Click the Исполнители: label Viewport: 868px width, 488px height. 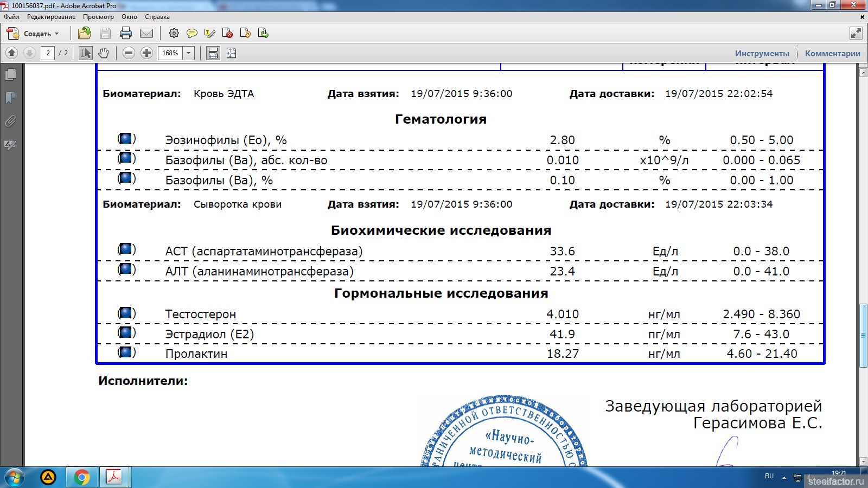click(x=143, y=381)
